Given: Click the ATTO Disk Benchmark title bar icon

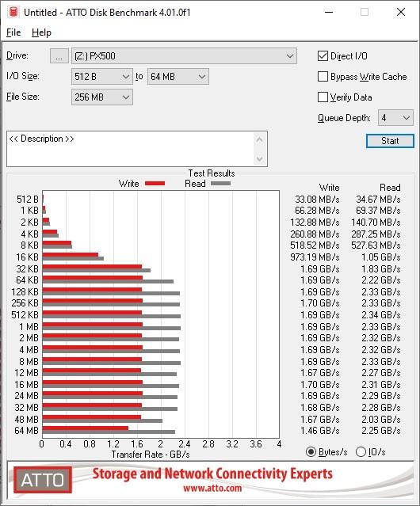Looking at the screenshot, I should tap(13, 12).
